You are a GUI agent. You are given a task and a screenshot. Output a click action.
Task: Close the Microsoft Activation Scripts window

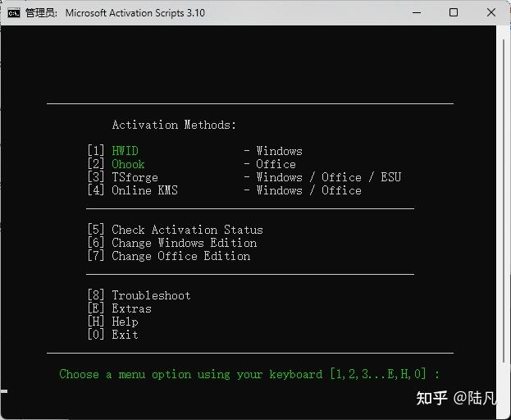pos(491,12)
